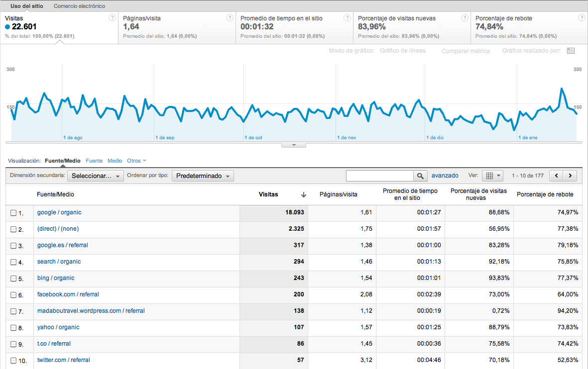Image resolution: width=588 pixels, height=369 pixels.
Task: Click the '1 de dic' chart date marker
Action: click(435, 138)
